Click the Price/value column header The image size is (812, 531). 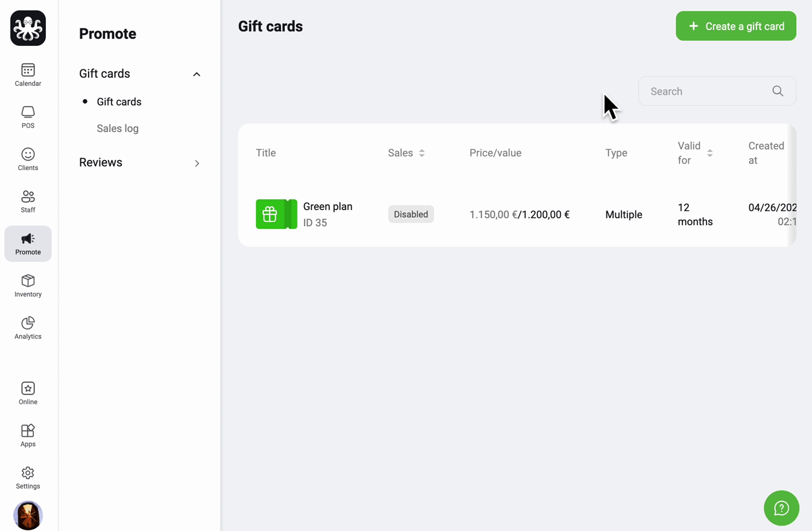[x=495, y=153]
